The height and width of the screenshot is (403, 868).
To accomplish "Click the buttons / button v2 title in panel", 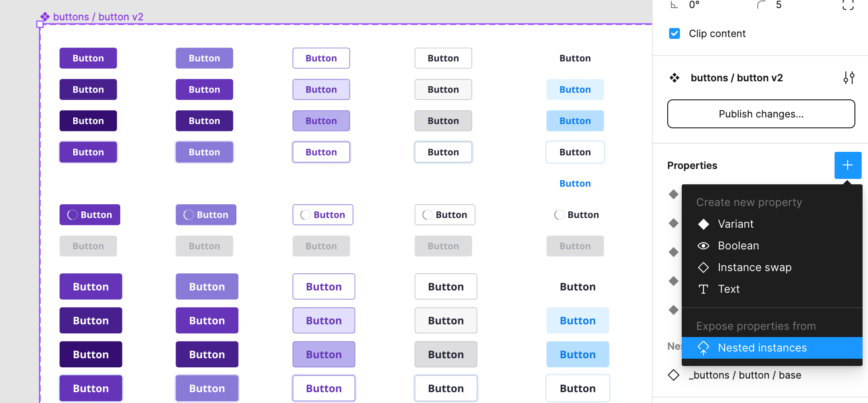I will tap(737, 78).
